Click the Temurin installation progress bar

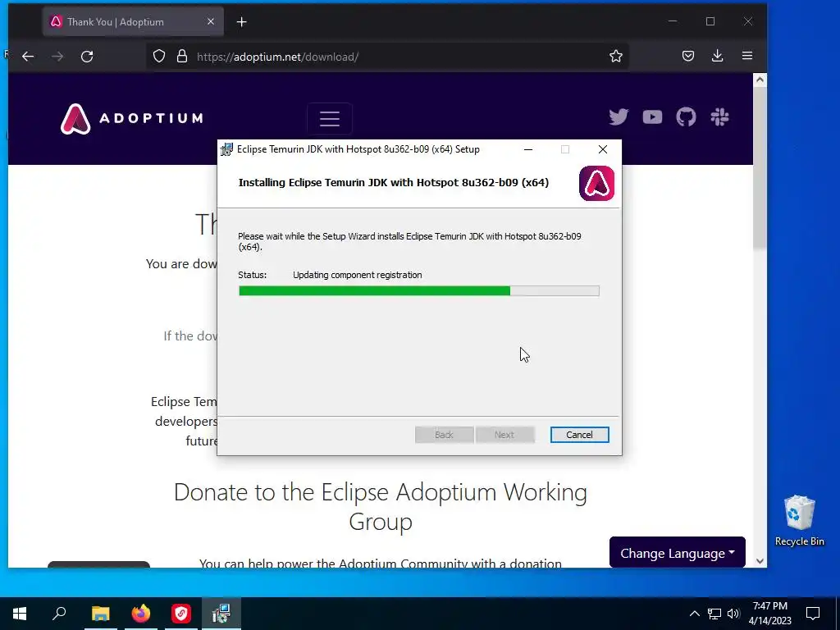tap(419, 291)
